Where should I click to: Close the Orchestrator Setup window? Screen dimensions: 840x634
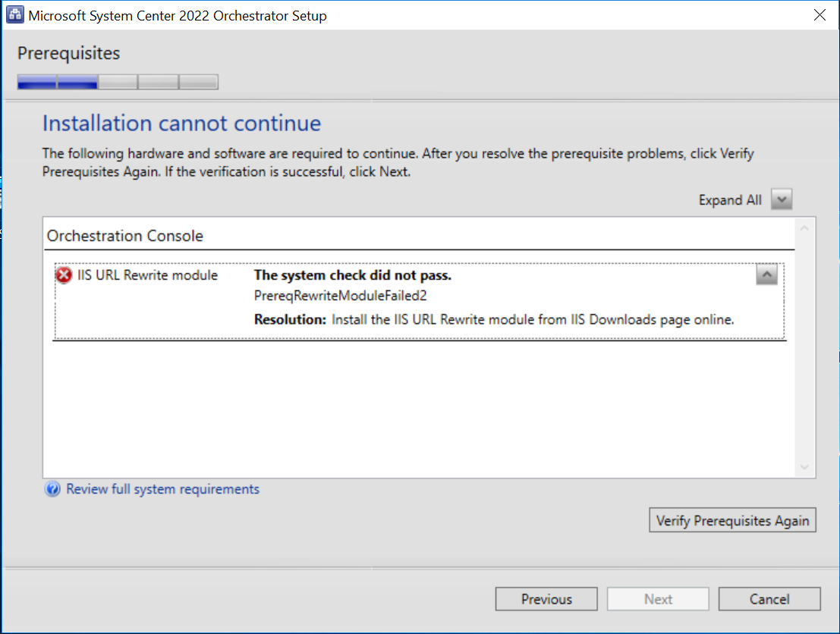coord(820,14)
